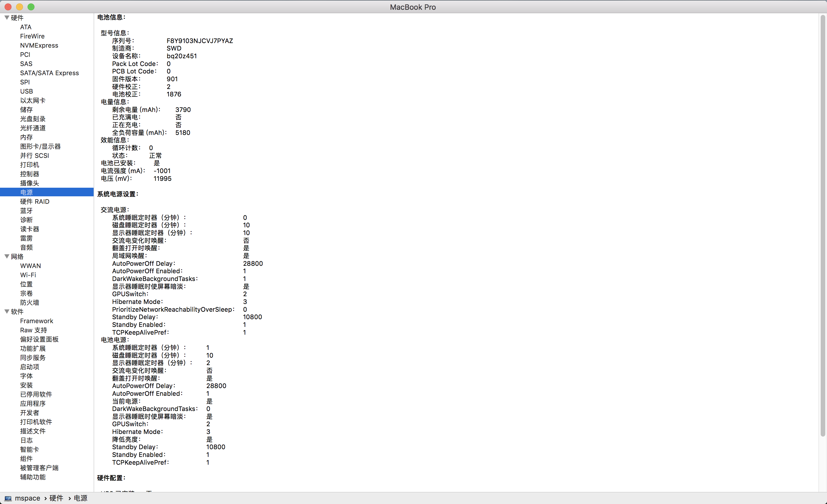Open the 光盘刻录 entry
Image resolution: width=827 pixels, height=504 pixels.
click(x=33, y=119)
